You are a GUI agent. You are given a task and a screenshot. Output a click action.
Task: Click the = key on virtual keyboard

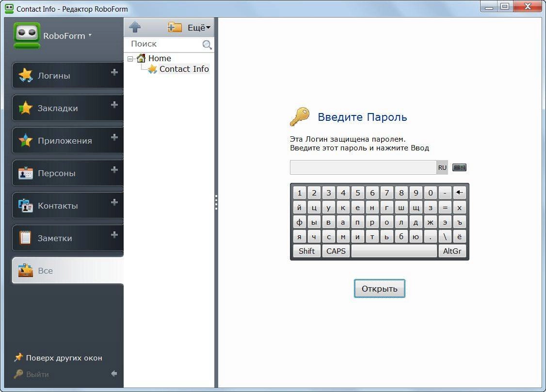(x=445, y=208)
